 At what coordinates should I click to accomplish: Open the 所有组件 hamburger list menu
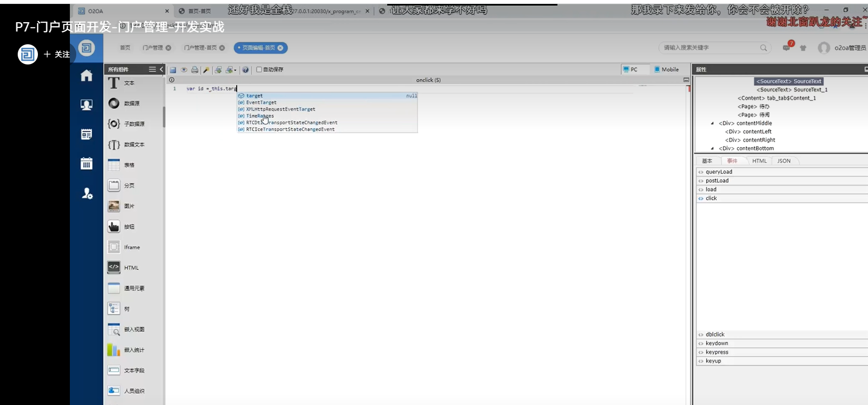[153, 69]
